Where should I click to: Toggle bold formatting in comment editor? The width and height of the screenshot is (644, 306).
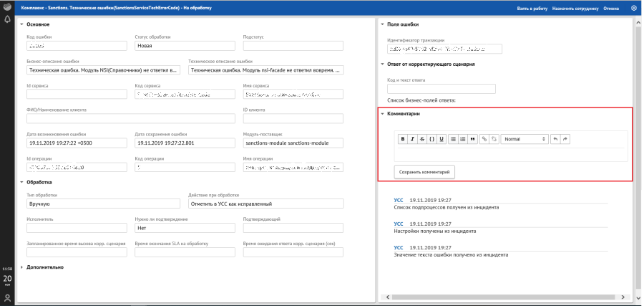point(403,139)
